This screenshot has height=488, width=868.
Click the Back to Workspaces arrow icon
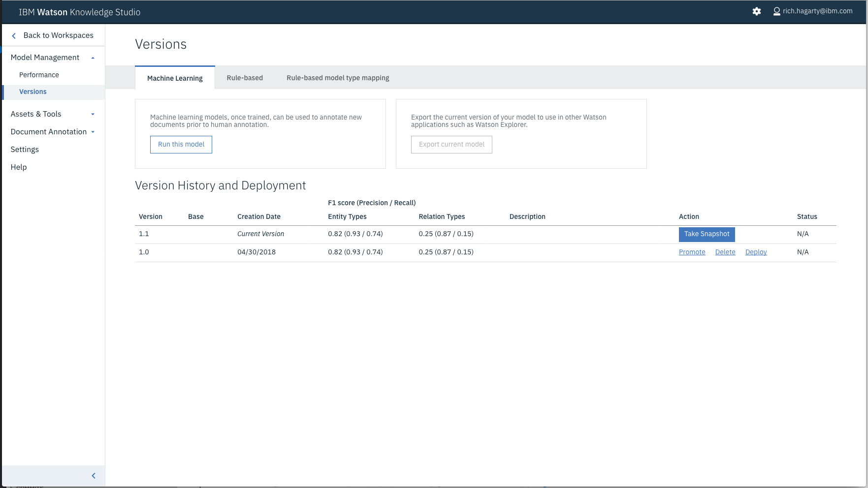click(14, 35)
